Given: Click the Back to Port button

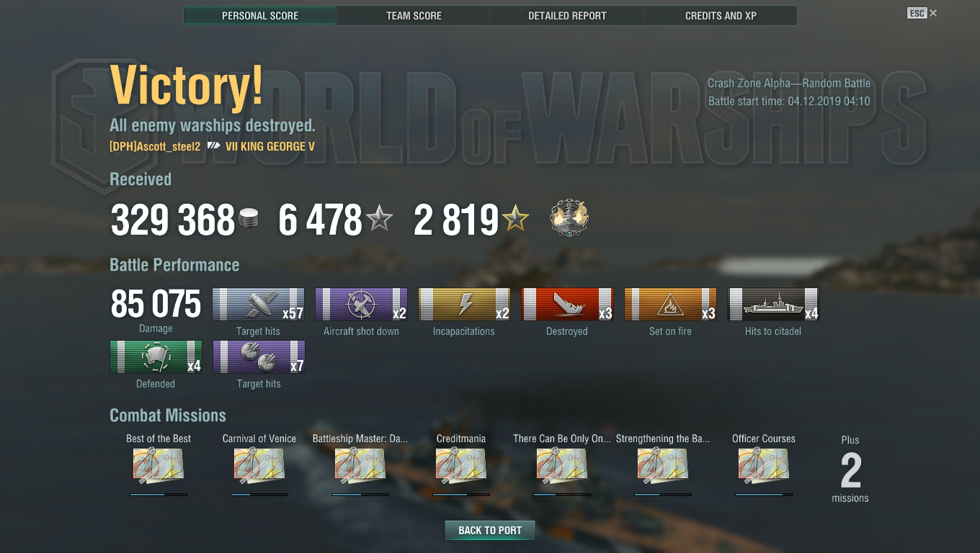Looking at the screenshot, I should coord(490,530).
